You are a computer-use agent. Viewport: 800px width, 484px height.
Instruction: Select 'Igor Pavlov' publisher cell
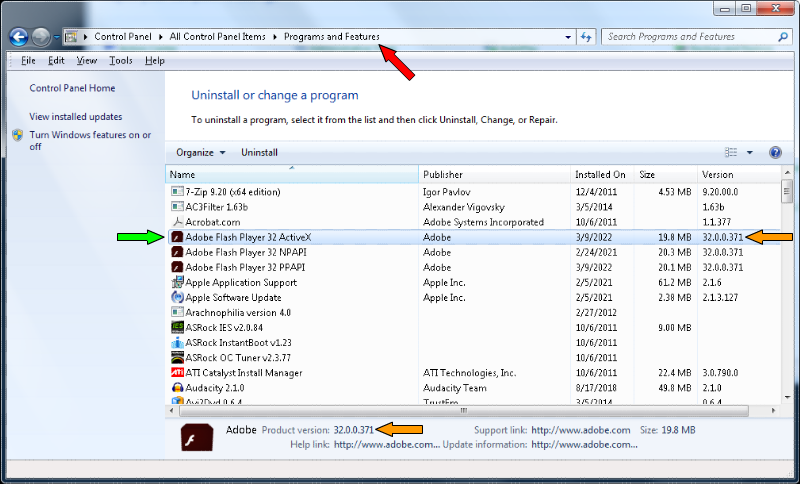coord(446,192)
